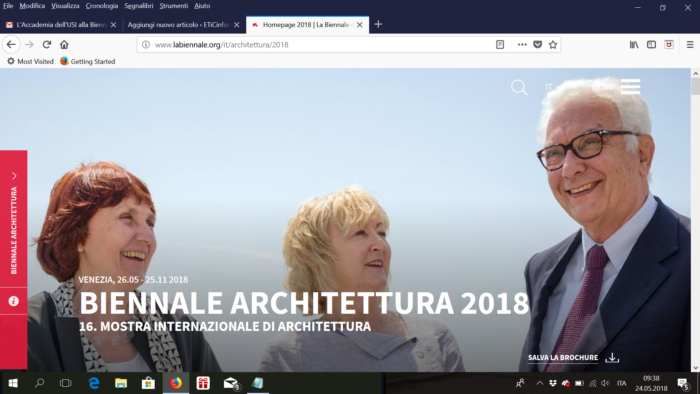Open the Segnalibri menu
Image resolution: width=700 pixels, height=394 pixels.
[139, 6]
